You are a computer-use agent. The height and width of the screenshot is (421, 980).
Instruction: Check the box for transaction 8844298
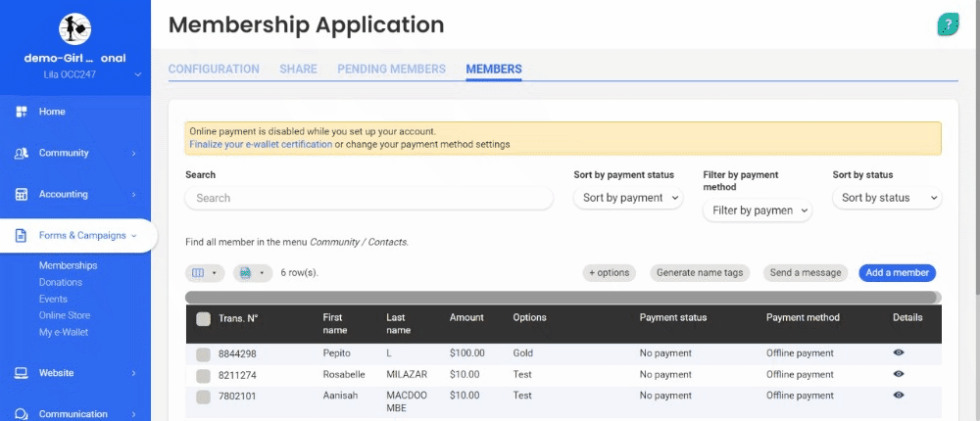[203, 353]
